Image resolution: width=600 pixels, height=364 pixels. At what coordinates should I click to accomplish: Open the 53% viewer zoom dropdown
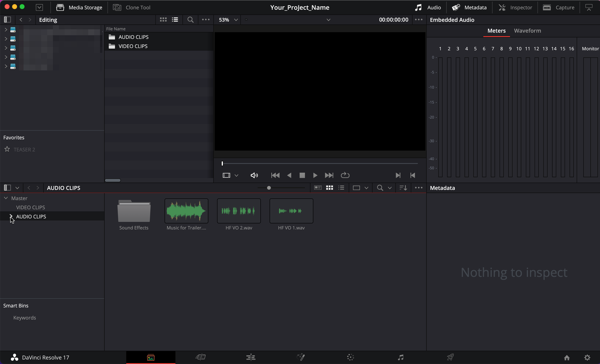(228, 20)
